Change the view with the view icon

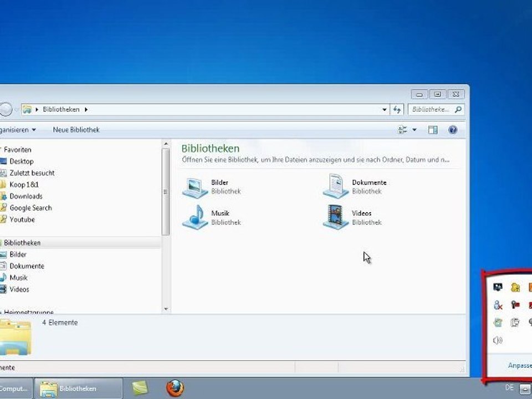click(x=402, y=130)
